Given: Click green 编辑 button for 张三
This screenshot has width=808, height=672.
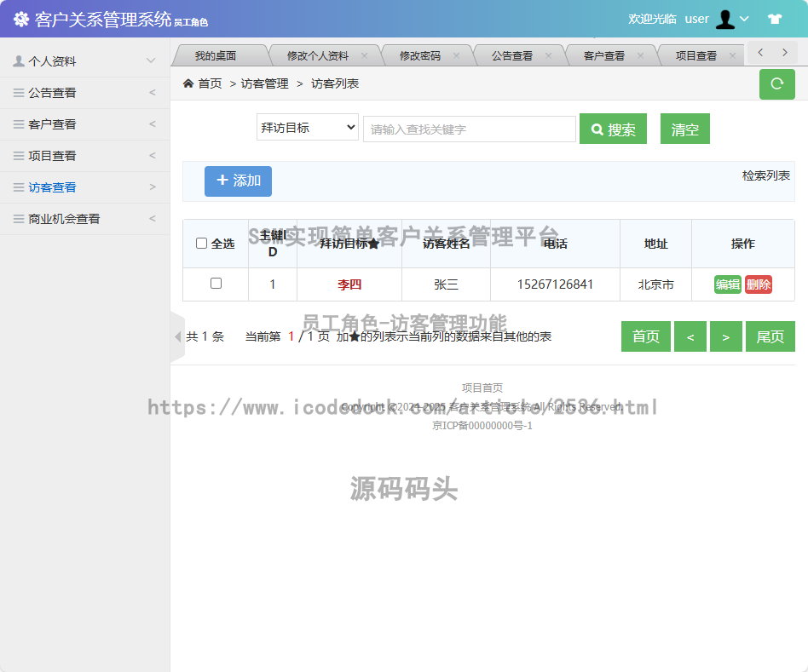Looking at the screenshot, I should point(728,284).
